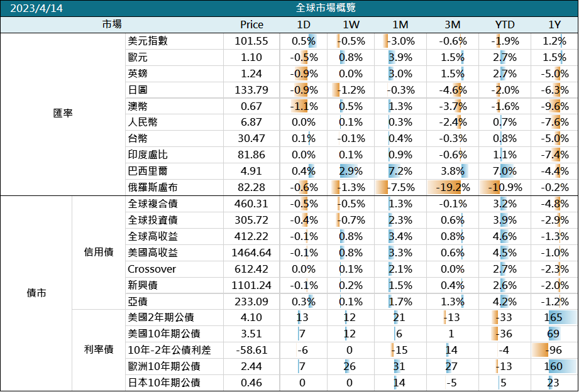The height and width of the screenshot is (392, 579).
Task: Select the 亞債 row label
Action: 138,302
